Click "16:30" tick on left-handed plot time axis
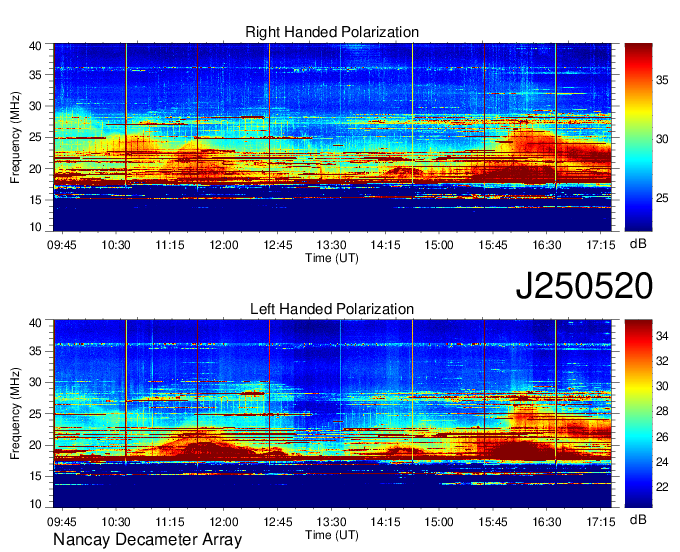The height and width of the screenshot is (552, 680). coord(547,522)
